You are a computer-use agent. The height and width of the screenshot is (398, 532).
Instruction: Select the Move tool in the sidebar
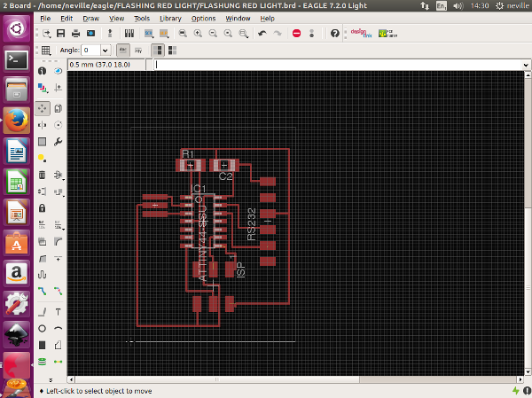43,107
